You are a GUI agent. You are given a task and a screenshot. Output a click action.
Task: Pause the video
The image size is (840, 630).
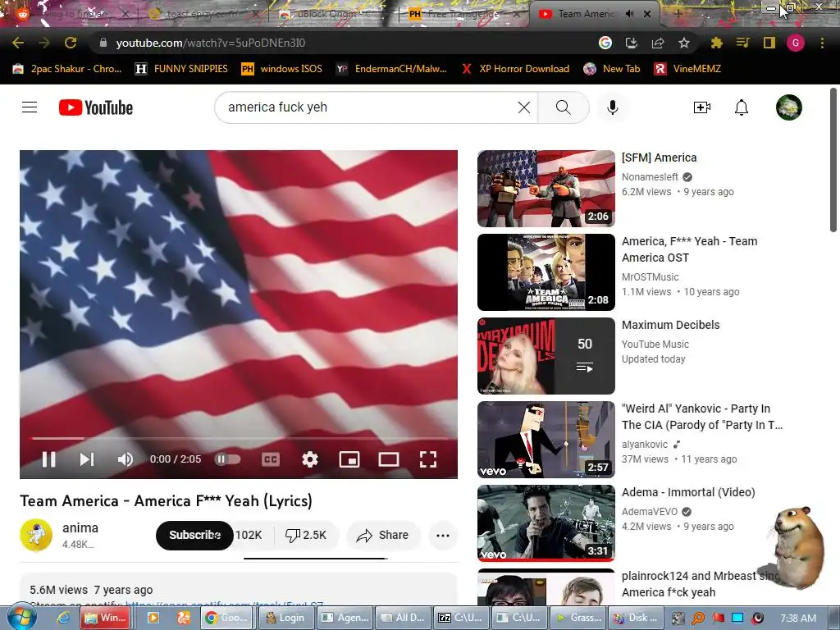click(48, 459)
